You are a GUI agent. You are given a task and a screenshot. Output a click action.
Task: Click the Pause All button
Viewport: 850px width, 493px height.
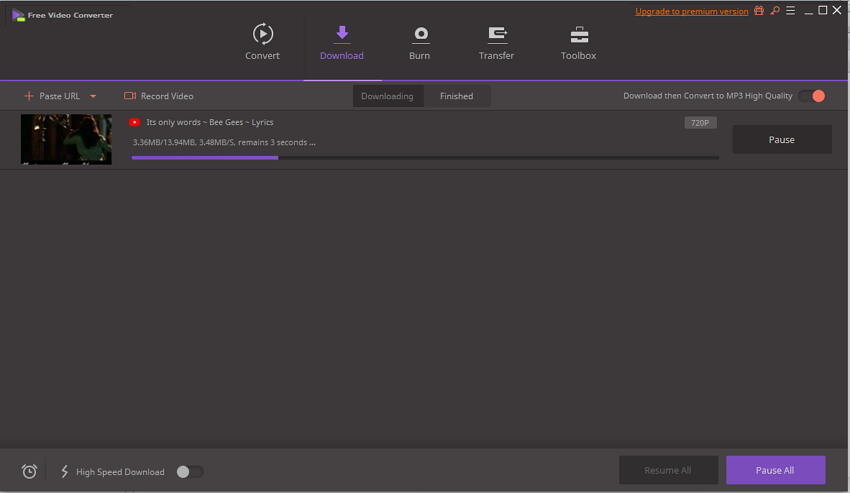(x=775, y=470)
